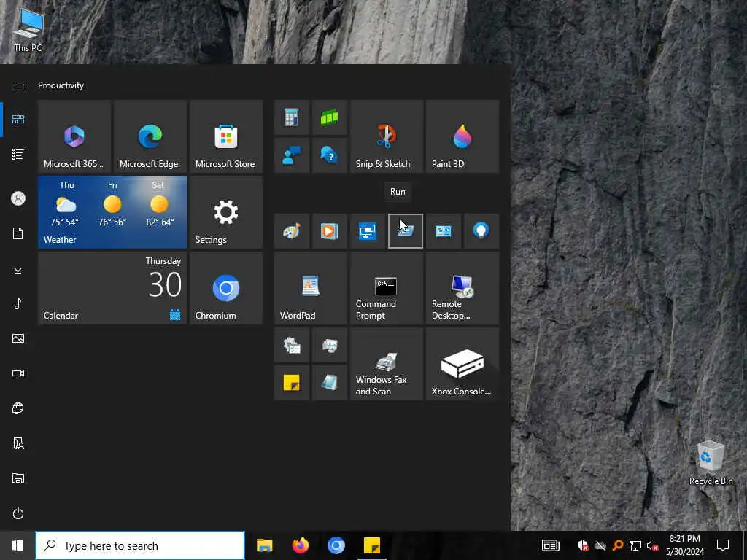
Task: Launch WordPad
Action: pyautogui.click(x=311, y=288)
